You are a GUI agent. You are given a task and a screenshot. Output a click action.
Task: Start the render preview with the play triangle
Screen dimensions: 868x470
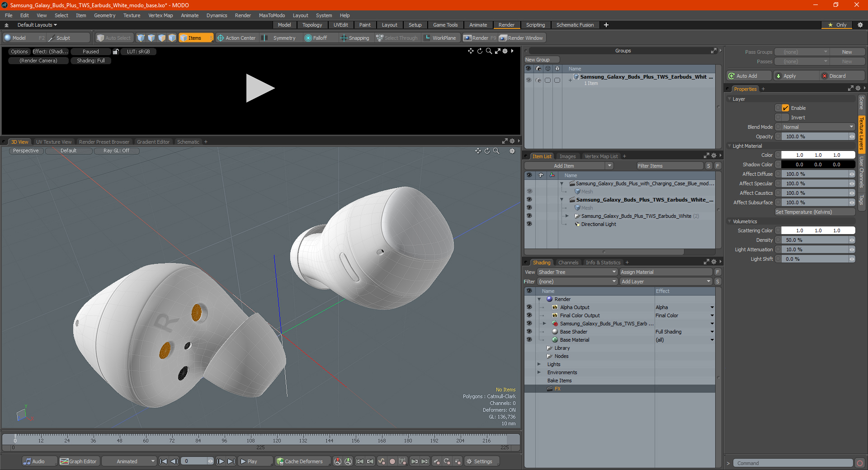pos(260,88)
